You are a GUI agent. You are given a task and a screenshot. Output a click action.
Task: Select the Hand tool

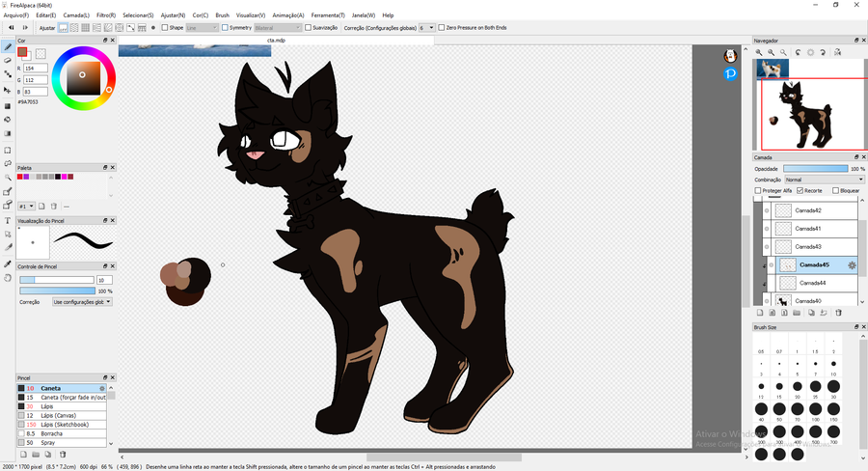[7, 278]
